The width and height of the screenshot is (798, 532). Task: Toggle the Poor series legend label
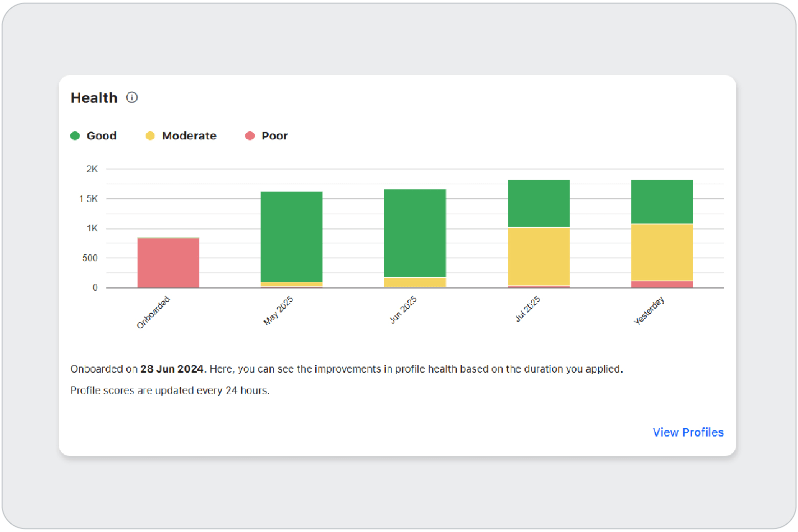tap(275, 136)
